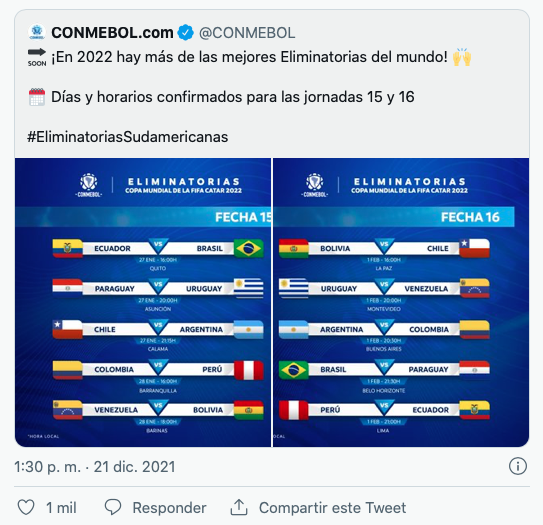Click the Peru flag beside Colombia match
The image size is (543, 525).
(x=249, y=370)
